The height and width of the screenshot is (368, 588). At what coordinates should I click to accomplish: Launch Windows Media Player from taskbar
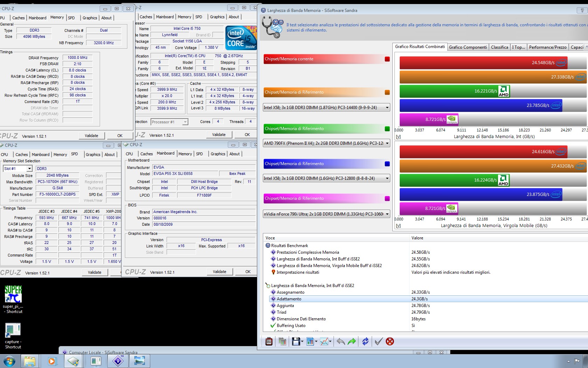[52, 361]
